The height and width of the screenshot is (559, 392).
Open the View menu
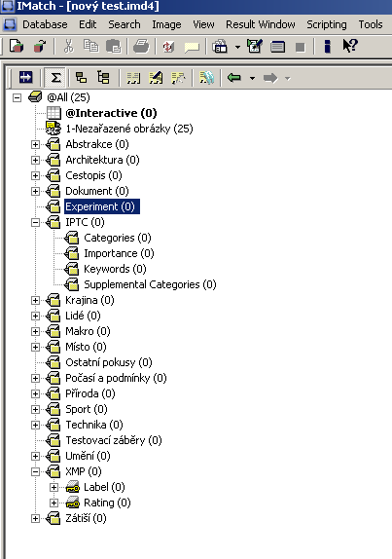click(203, 24)
